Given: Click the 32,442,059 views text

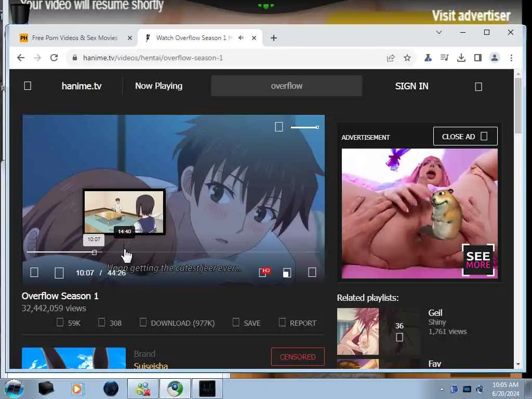Looking at the screenshot, I should point(54,309).
